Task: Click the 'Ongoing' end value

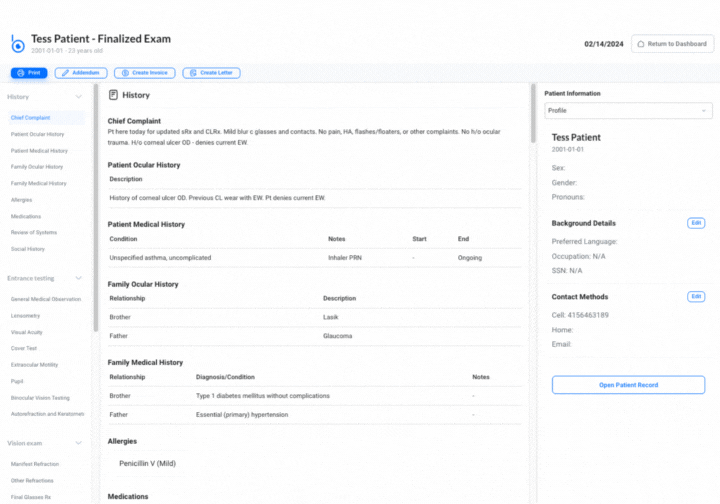Action: (470, 258)
